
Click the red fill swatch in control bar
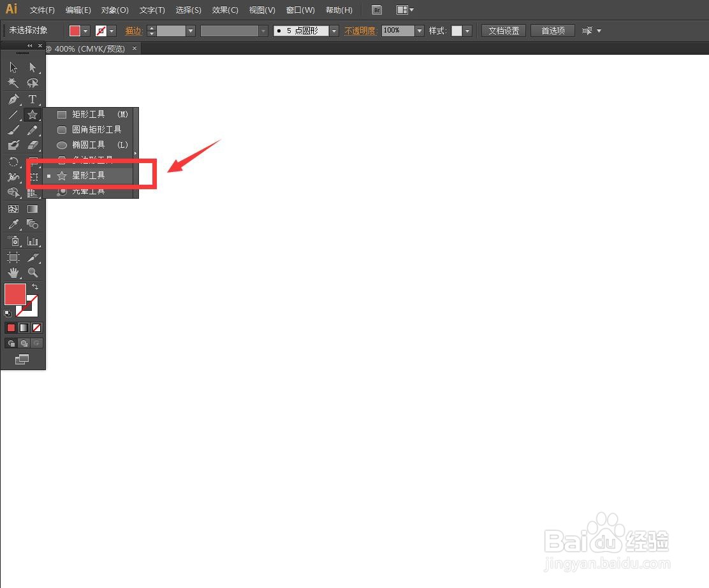75,31
